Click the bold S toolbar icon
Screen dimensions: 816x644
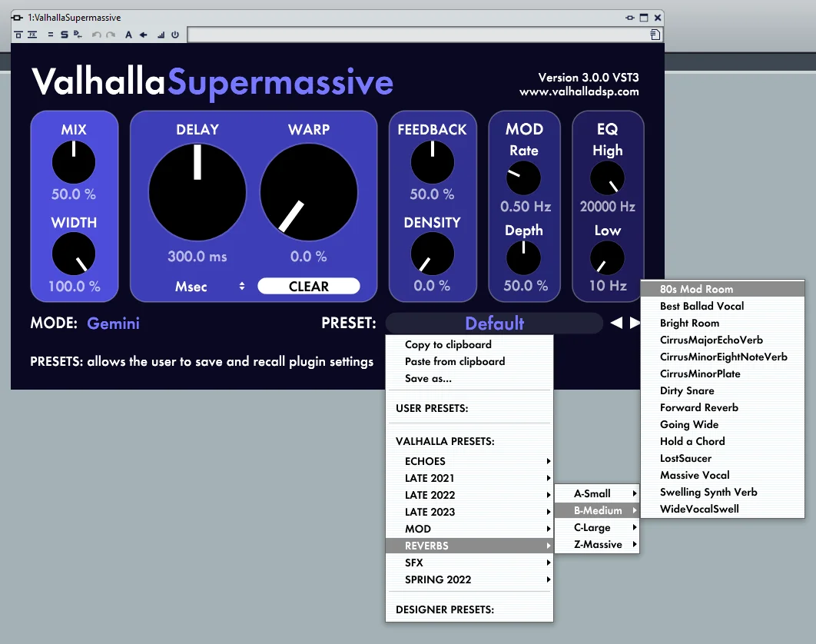pos(64,35)
